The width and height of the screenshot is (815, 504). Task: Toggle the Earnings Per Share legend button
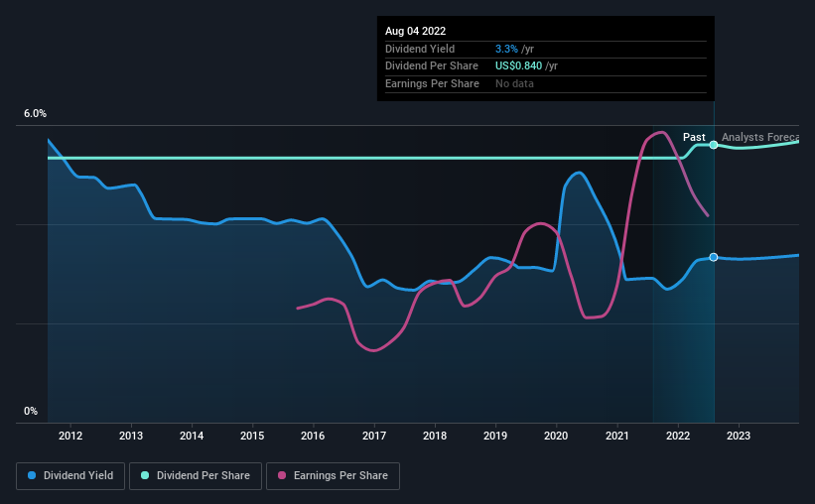click(x=333, y=475)
